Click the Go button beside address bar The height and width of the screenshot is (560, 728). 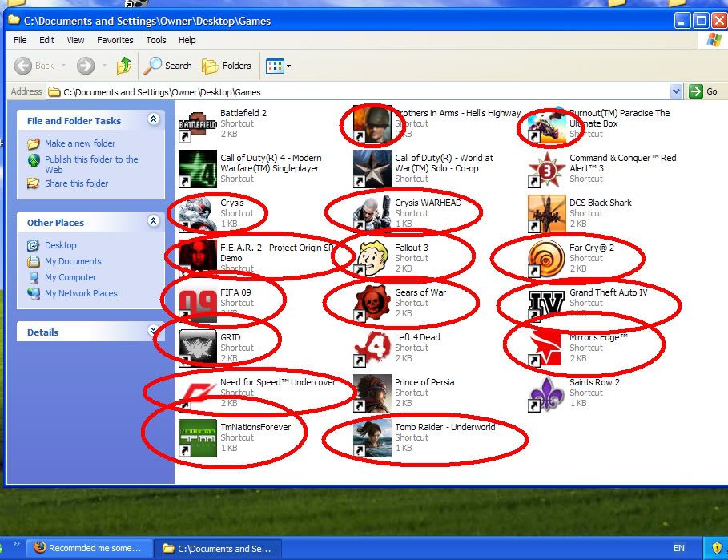(703, 91)
